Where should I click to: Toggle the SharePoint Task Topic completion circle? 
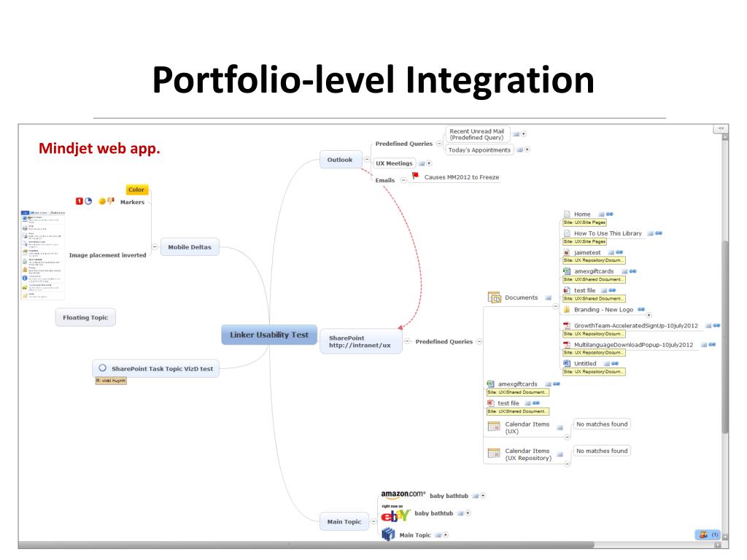(x=102, y=368)
